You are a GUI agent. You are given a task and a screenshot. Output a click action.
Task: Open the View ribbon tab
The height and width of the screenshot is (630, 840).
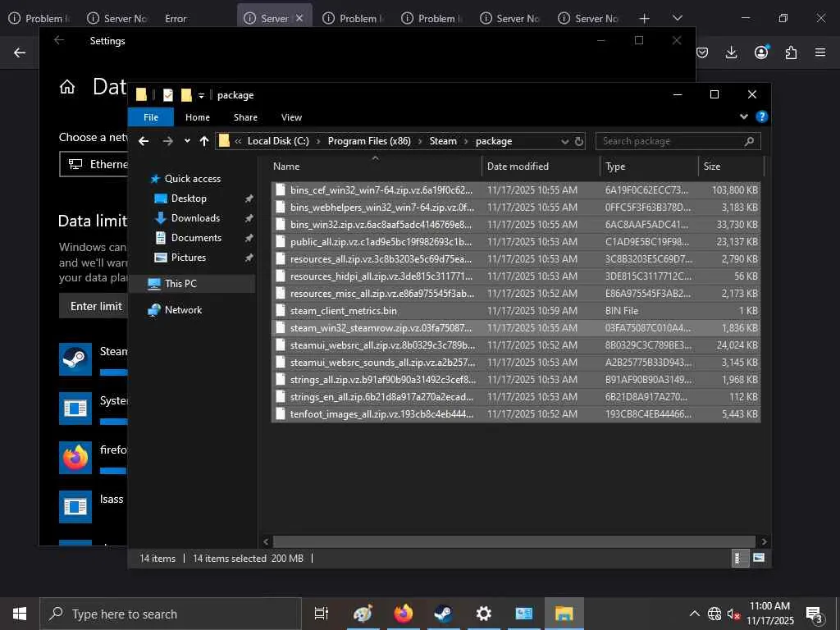point(291,117)
